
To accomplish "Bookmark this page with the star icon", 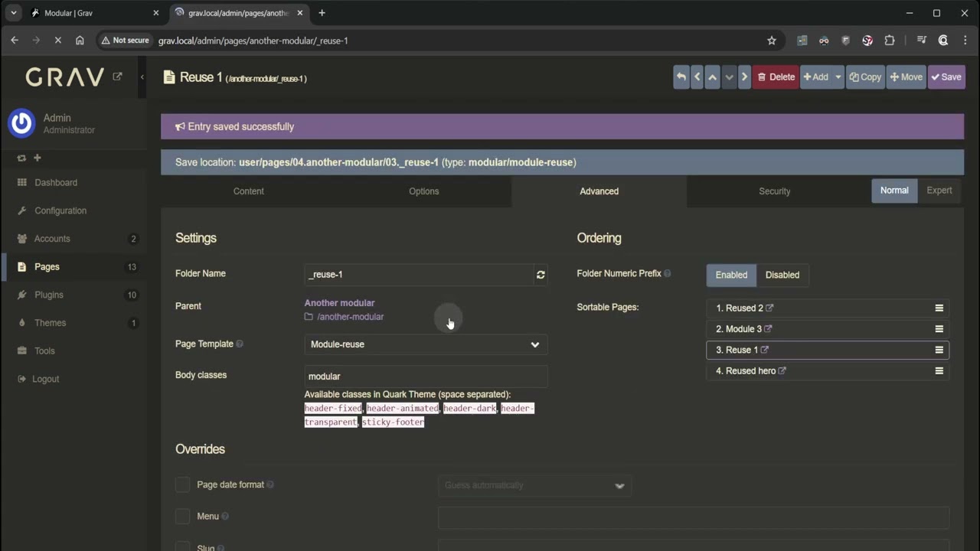I will [x=772, y=41].
